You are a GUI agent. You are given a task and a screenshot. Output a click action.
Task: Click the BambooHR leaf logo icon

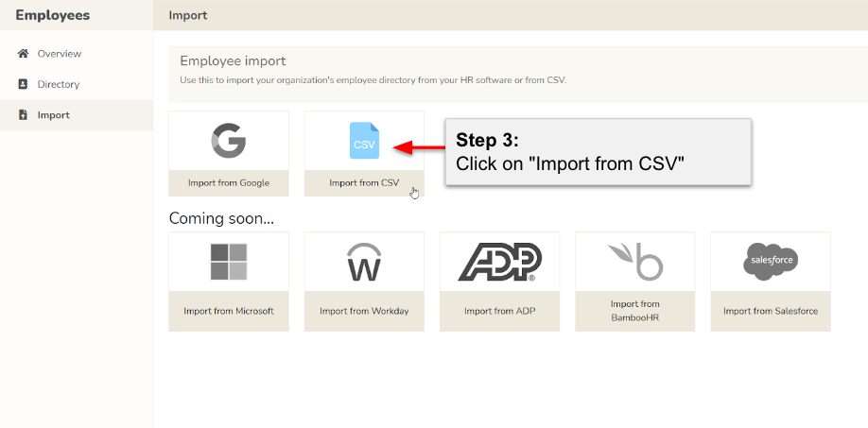tap(634, 262)
